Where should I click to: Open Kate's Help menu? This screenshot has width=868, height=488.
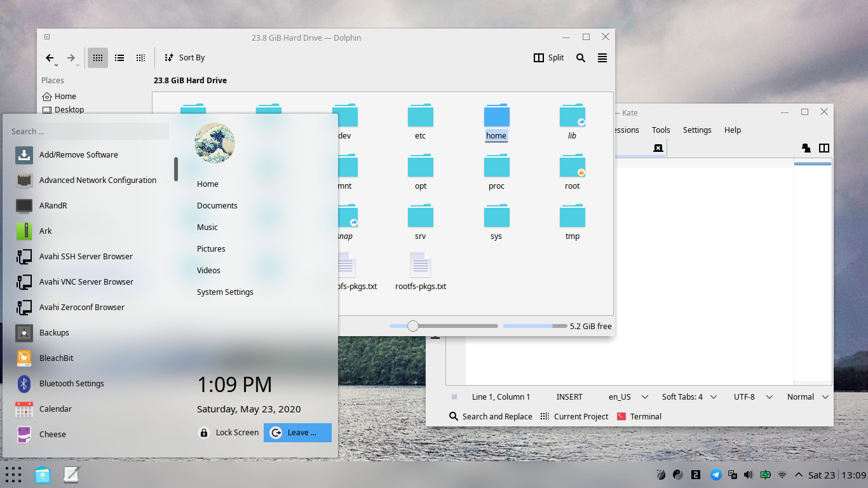(x=733, y=130)
